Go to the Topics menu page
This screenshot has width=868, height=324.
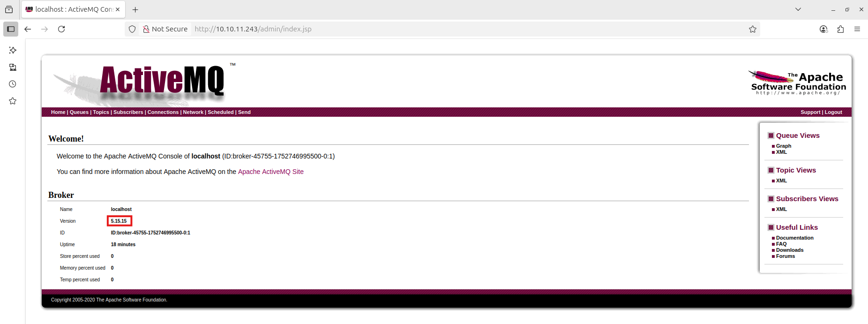pos(101,113)
